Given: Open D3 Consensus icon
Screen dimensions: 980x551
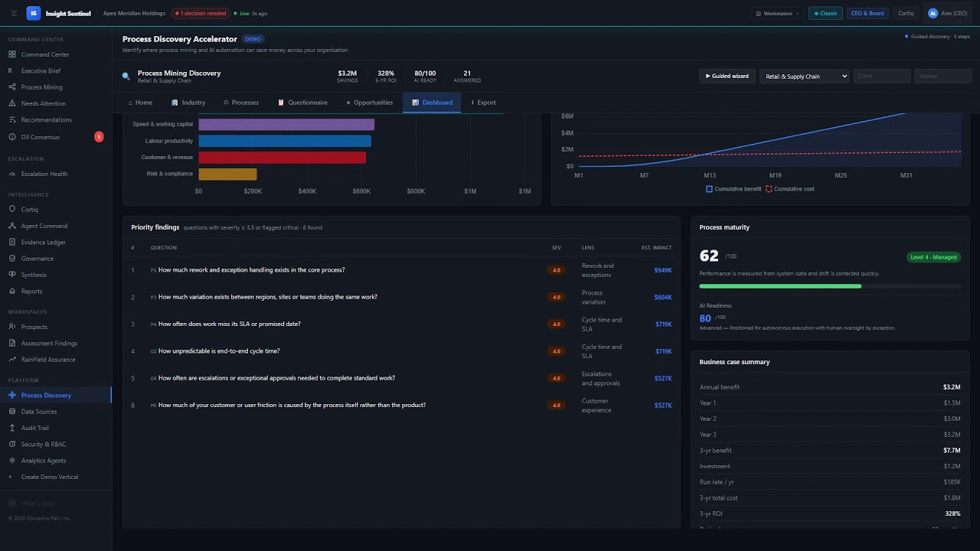Looking at the screenshot, I should (12, 137).
